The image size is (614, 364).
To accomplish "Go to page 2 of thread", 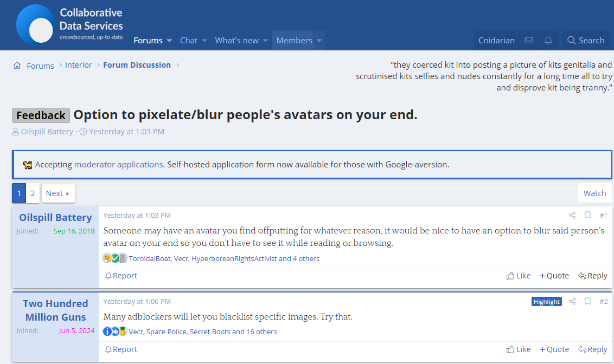I will [x=33, y=193].
